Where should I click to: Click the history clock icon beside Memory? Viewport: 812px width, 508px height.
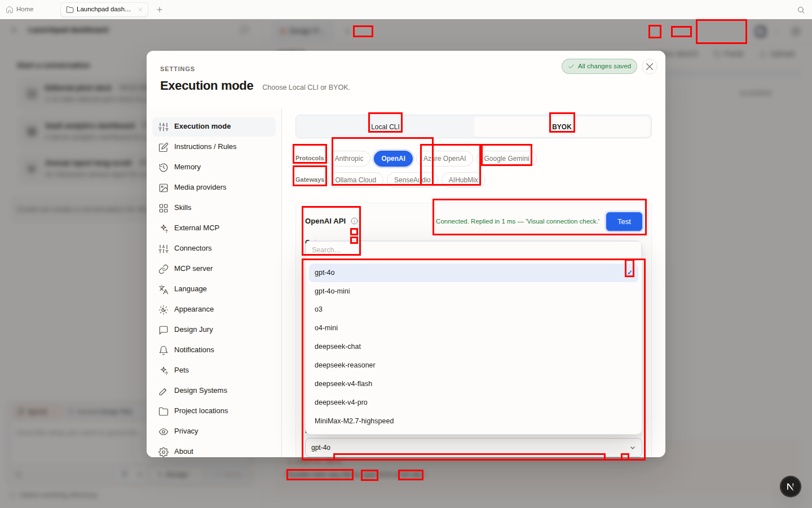pos(164,167)
